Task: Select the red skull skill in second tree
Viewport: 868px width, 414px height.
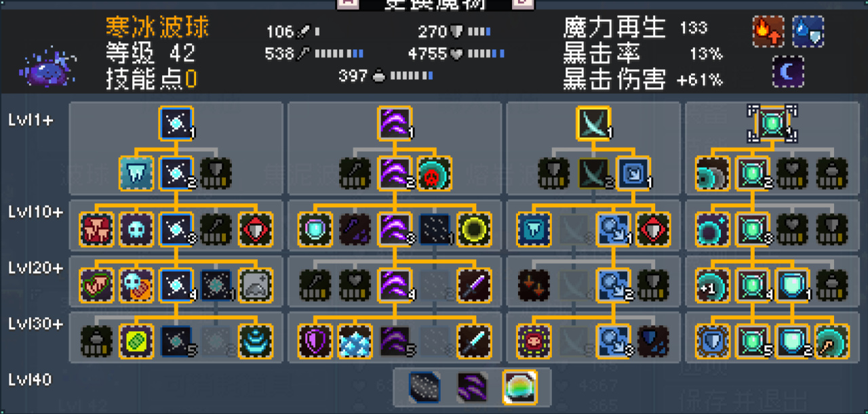Action: (x=434, y=173)
